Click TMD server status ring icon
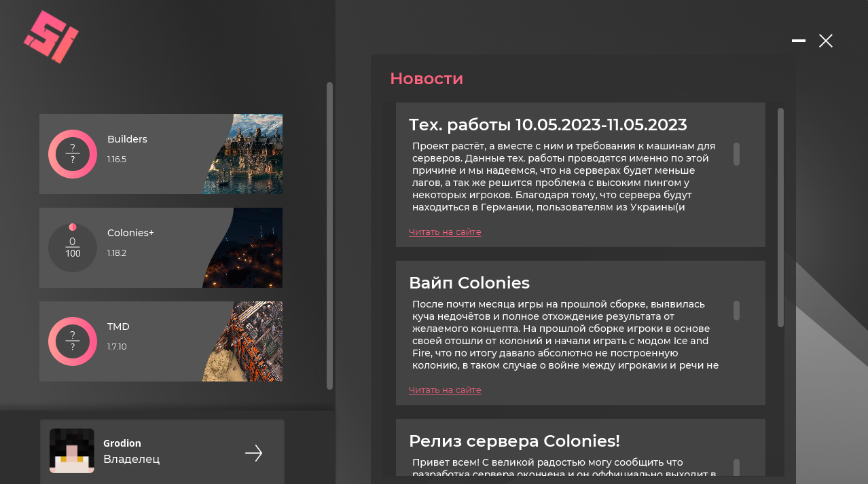The height and width of the screenshot is (484, 868). click(x=73, y=341)
